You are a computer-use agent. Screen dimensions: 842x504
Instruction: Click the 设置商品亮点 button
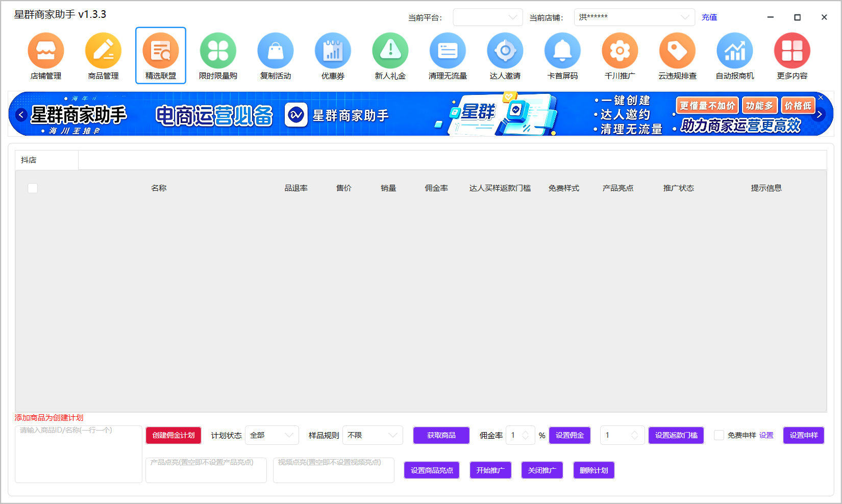coord(432,470)
